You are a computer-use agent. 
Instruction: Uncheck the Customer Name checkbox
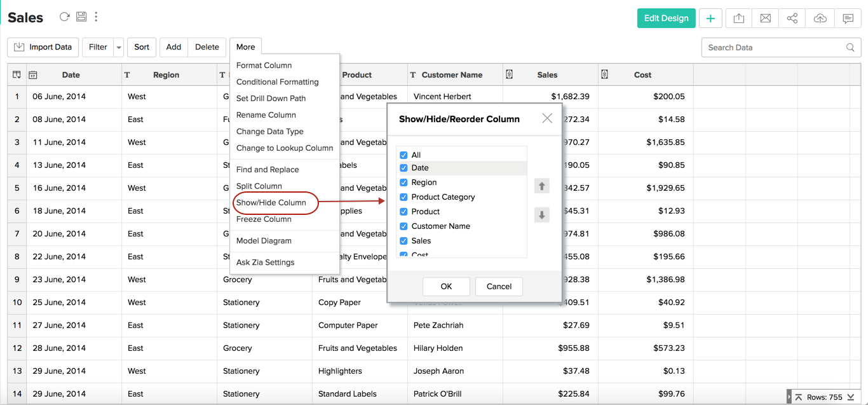pyautogui.click(x=403, y=226)
